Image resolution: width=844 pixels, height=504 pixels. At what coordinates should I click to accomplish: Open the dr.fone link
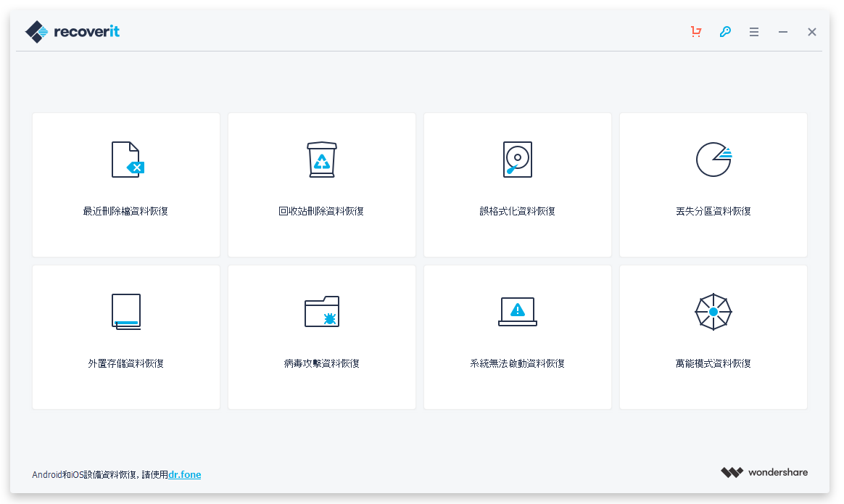click(184, 474)
